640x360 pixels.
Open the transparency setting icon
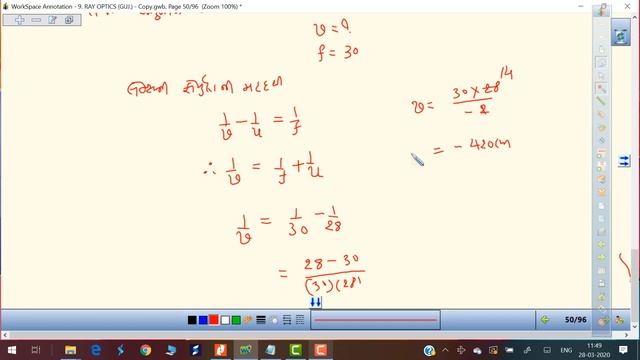[274, 320]
